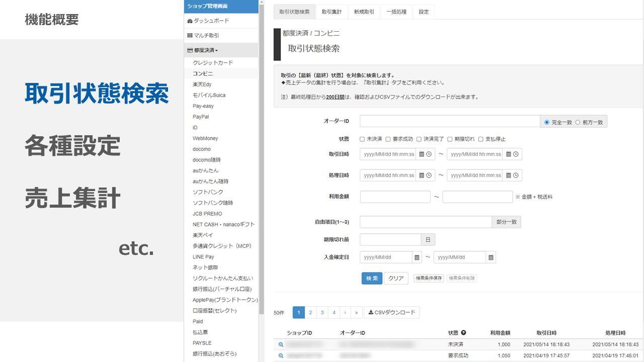
Task: Check the 支払停止 status checkbox
Action: click(480, 139)
